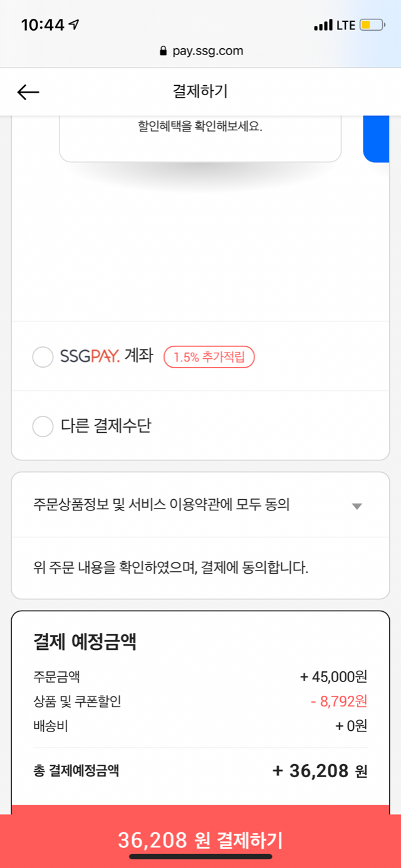Tap the home indicator bar at the bottom
The width and height of the screenshot is (401, 868).
[200, 856]
